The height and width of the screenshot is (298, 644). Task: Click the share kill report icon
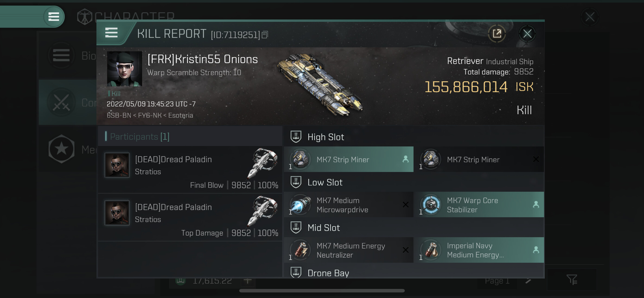pos(497,33)
